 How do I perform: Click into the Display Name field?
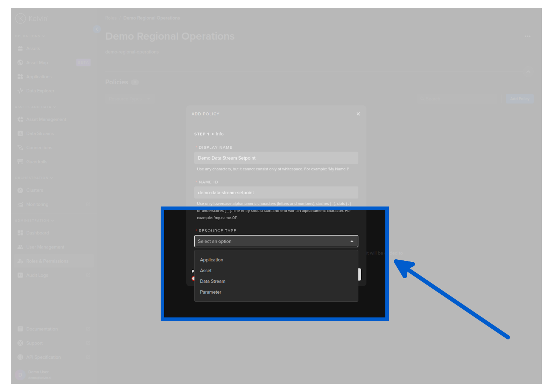pyautogui.click(x=276, y=158)
